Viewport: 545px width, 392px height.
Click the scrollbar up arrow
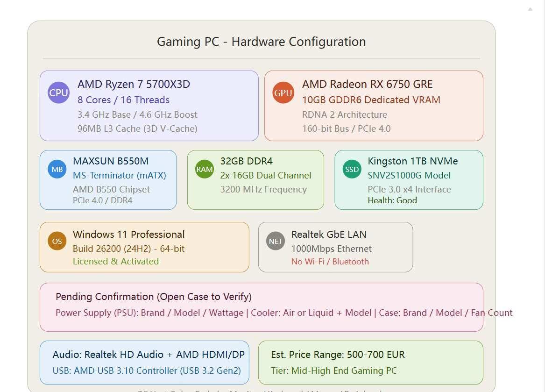coord(530,9)
